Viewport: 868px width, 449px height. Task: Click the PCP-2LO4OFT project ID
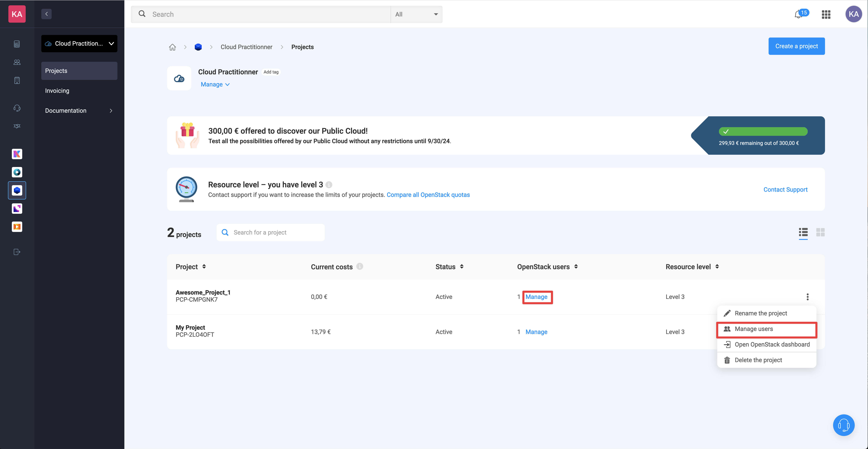(x=195, y=335)
